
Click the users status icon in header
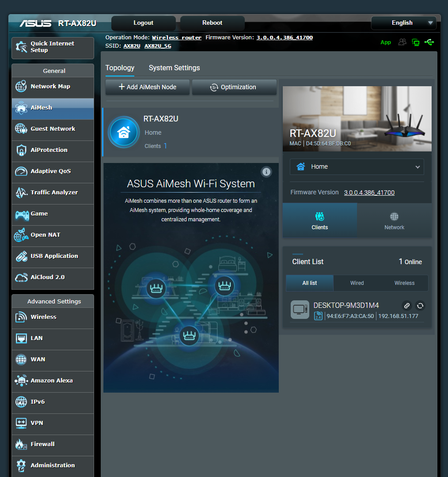[x=402, y=42]
